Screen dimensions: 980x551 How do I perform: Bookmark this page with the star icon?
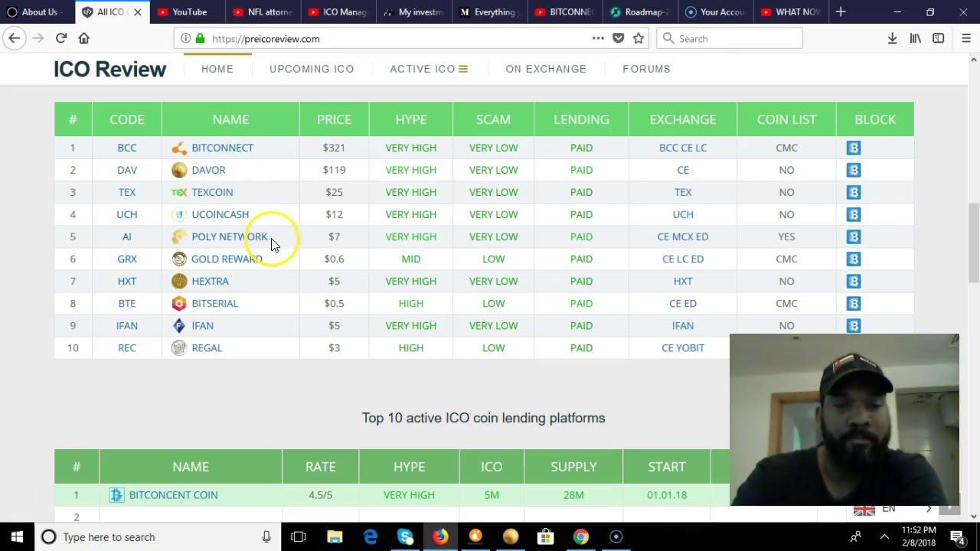(x=639, y=38)
